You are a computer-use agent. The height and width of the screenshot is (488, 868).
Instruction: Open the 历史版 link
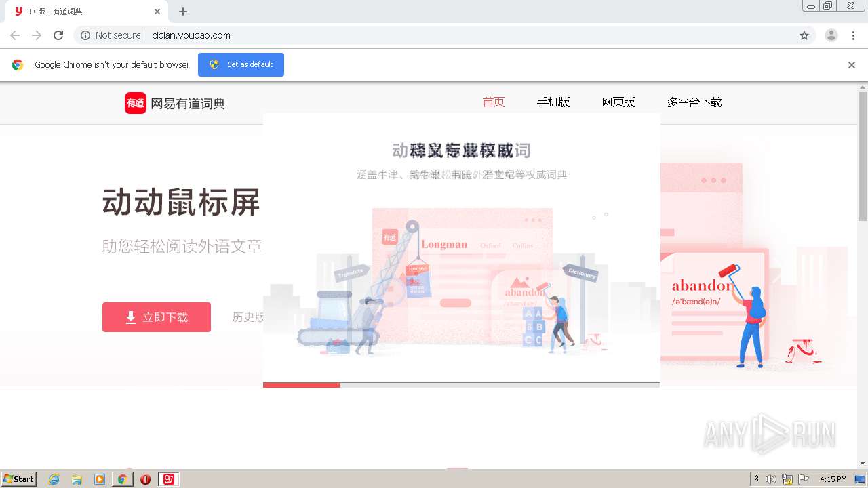(248, 317)
